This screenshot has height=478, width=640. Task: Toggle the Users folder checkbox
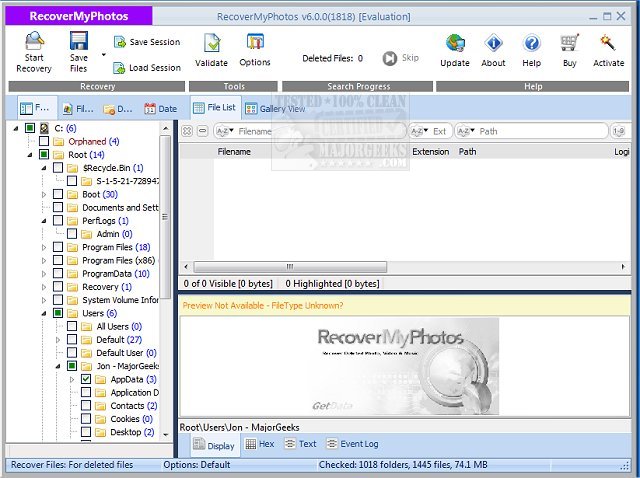coord(58,313)
